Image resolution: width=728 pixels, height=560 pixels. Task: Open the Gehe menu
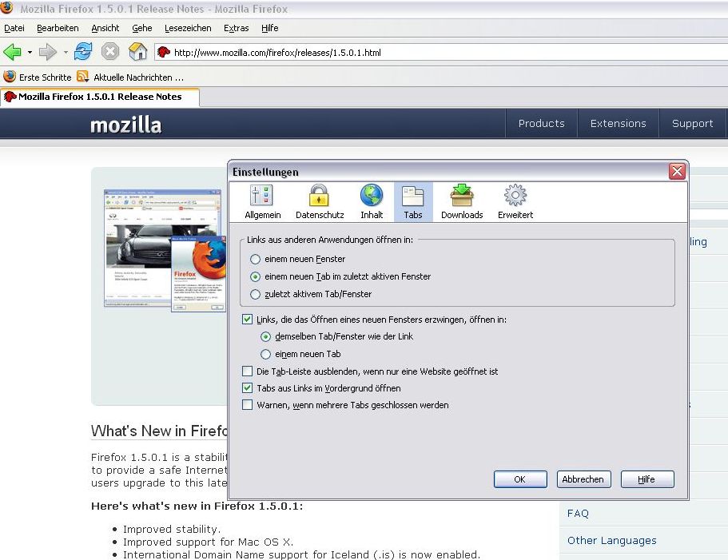(142, 28)
